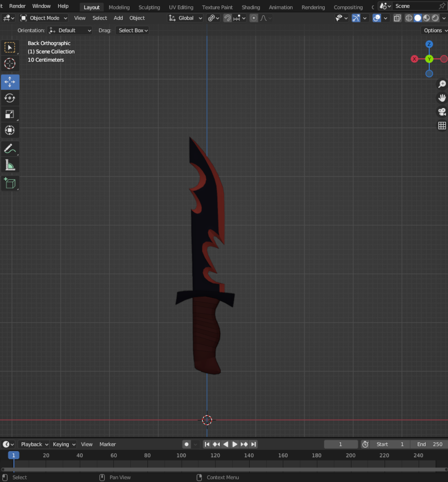This screenshot has height=482, width=448.
Task: Open the Window menu
Action: pyautogui.click(x=41, y=6)
